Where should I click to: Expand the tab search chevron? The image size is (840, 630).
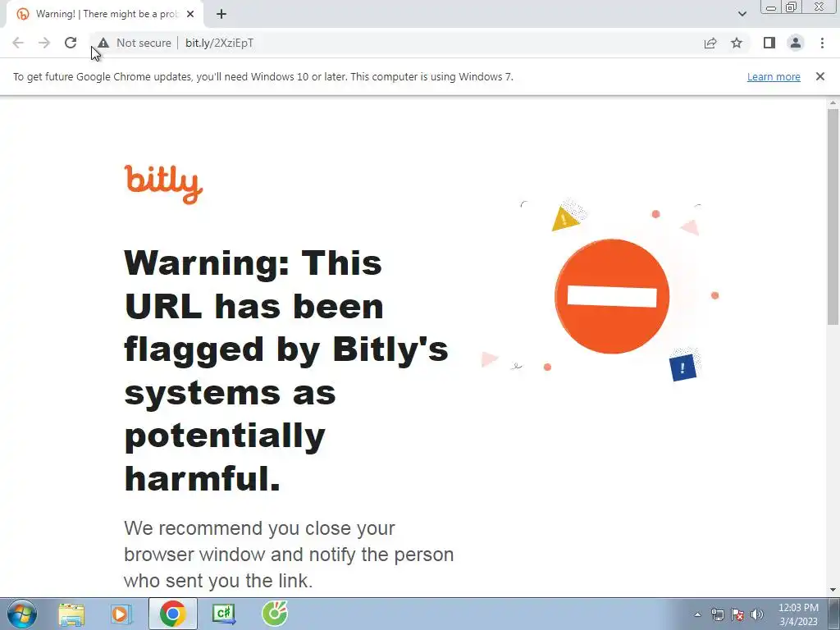pos(742,14)
